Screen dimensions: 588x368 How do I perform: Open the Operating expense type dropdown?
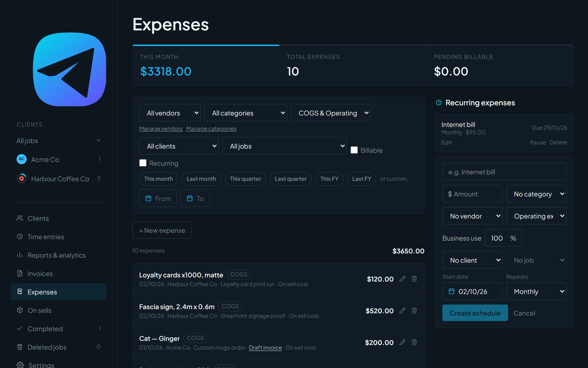tap(536, 216)
